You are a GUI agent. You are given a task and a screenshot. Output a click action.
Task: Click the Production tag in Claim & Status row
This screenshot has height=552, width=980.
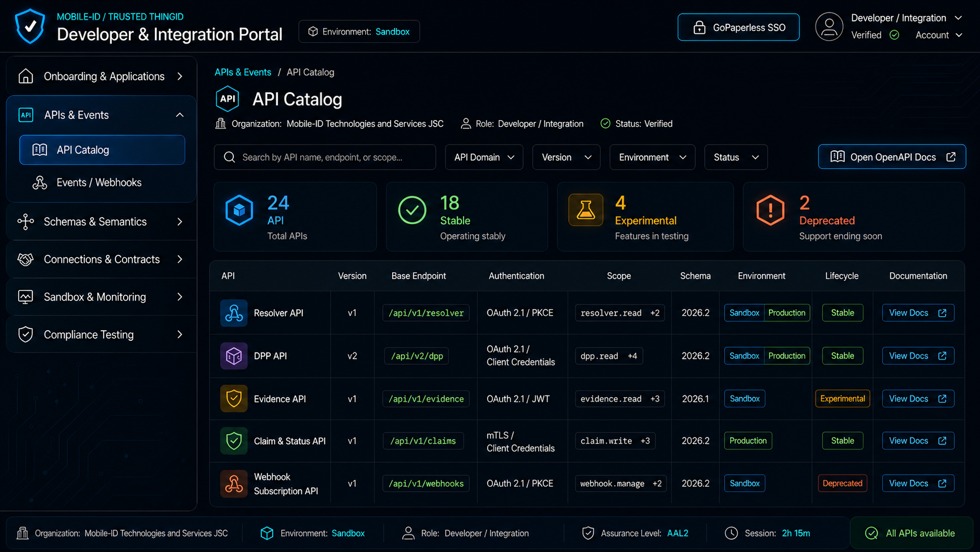748,441
